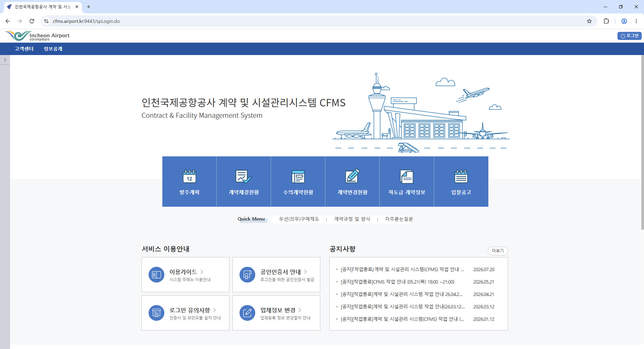Expand the left sidebar panel arrow
644x349 pixels.
click(x=5, y=60)
